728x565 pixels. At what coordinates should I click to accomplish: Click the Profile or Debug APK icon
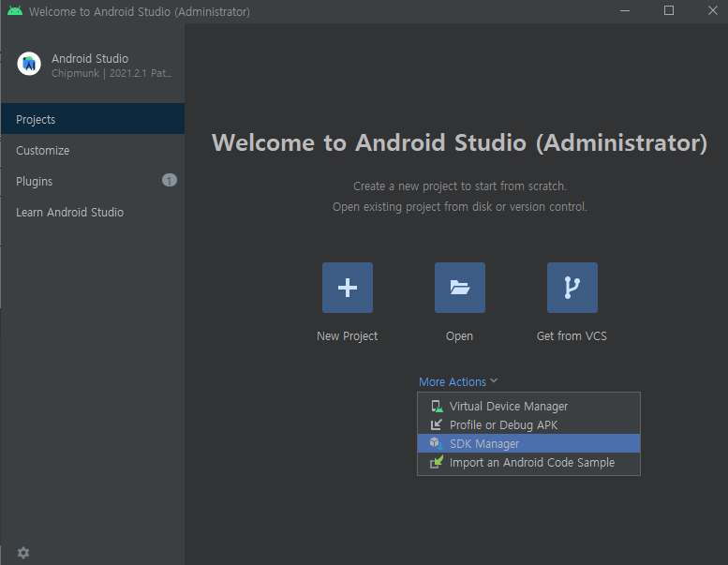point(437,424)
